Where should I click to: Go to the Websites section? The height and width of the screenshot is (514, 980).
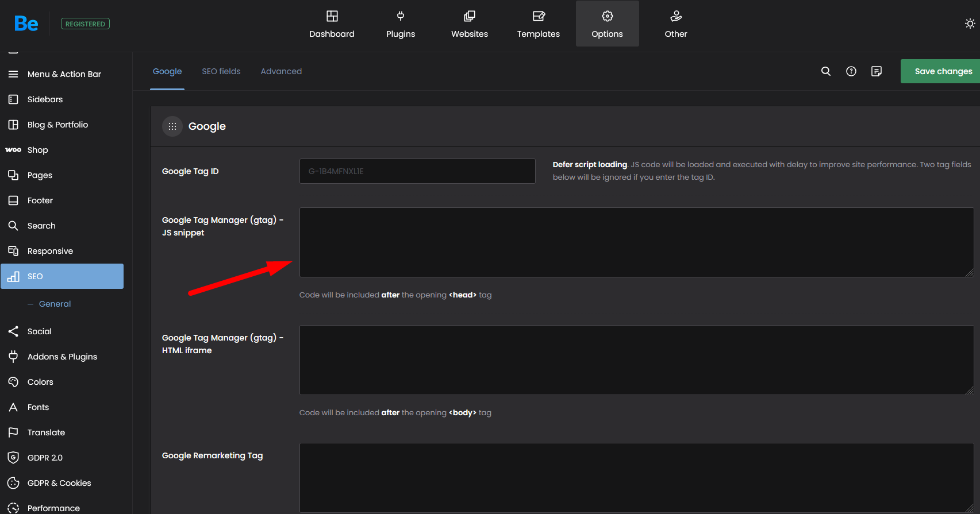[470, 24]
